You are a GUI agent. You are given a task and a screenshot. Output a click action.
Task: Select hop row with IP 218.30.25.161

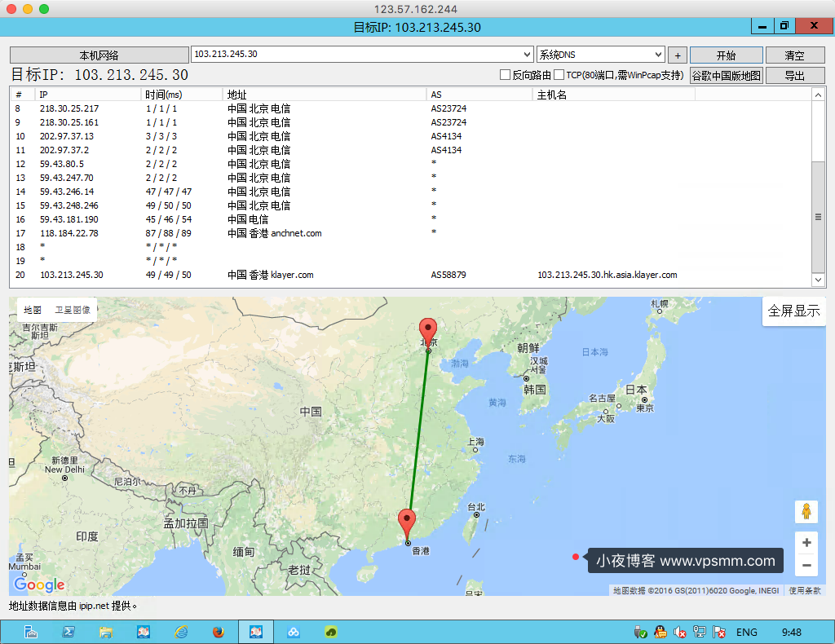point(411,122)
